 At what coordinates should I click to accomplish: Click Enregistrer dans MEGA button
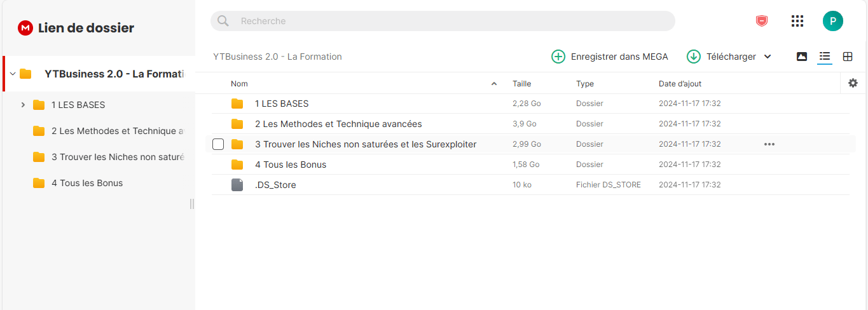pos(610,57)
